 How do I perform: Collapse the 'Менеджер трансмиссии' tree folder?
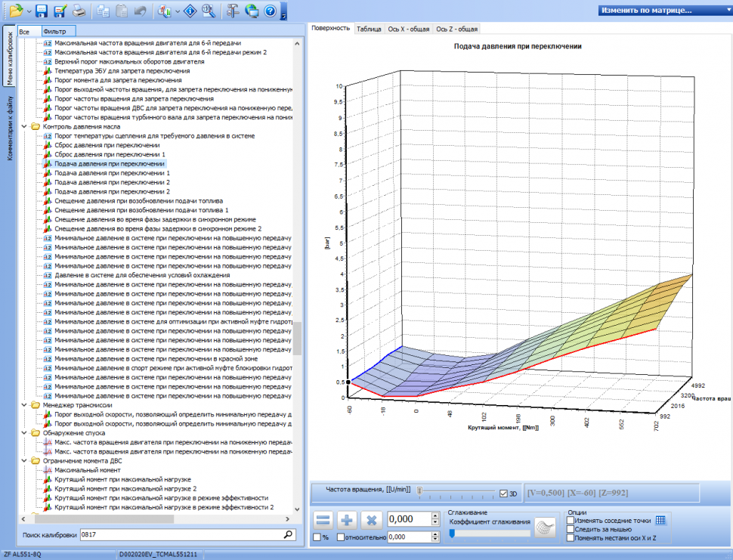click(25, 405)
